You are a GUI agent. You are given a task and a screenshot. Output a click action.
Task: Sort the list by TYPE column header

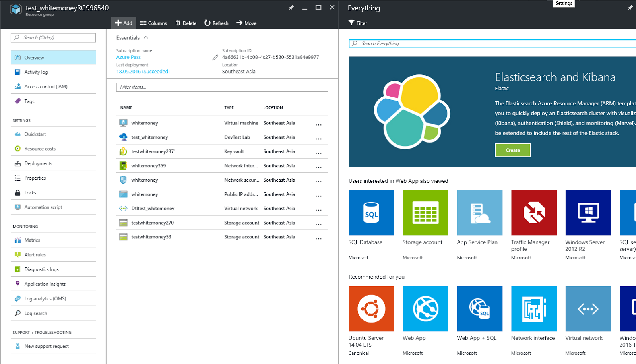coord(229,108)
